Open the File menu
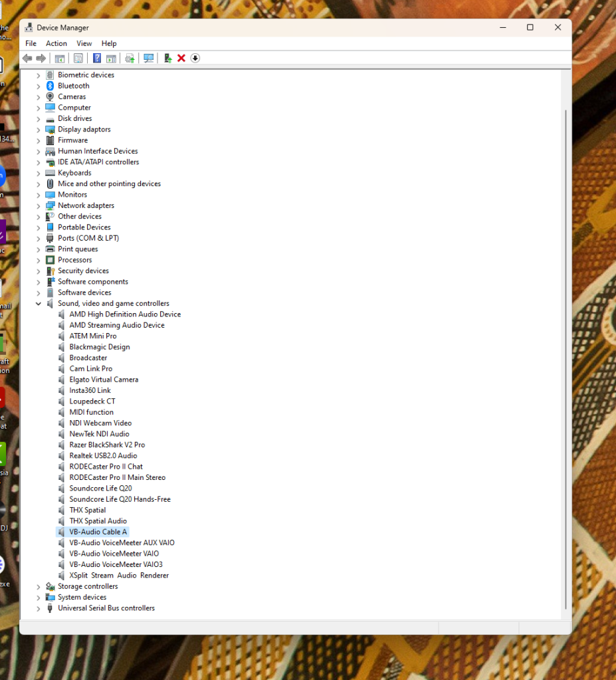Image resolution: width=616 pixels, height=680 pixels. pos(31,43)
